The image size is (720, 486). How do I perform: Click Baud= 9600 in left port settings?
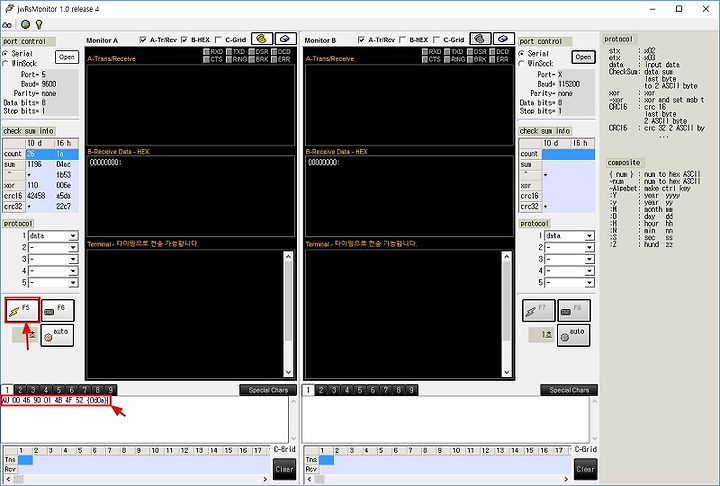click(x=39, y=84)
